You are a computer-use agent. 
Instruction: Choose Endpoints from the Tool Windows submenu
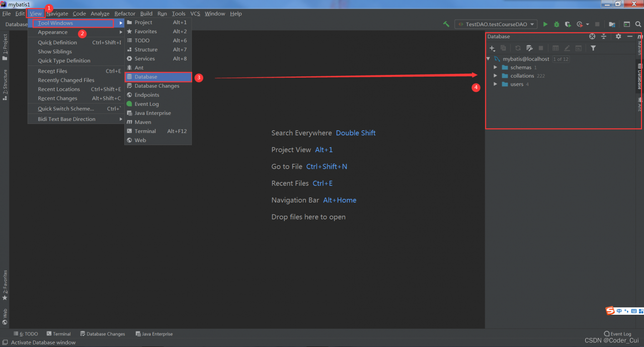pos(158,95)
